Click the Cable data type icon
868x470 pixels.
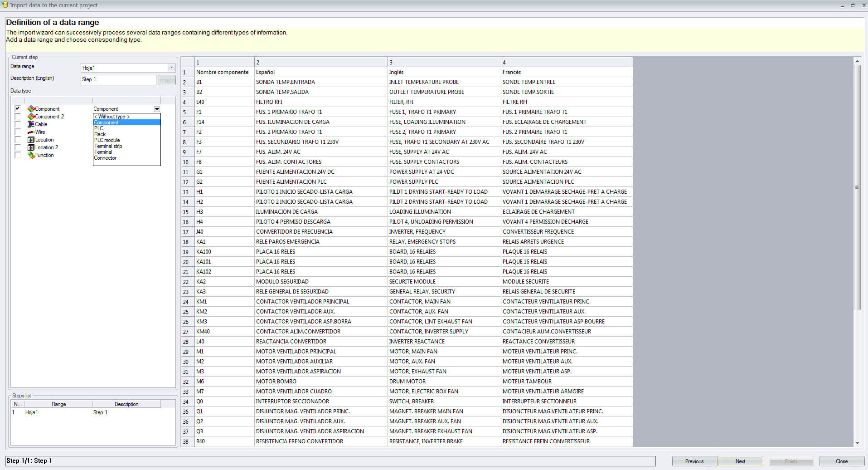31,124
